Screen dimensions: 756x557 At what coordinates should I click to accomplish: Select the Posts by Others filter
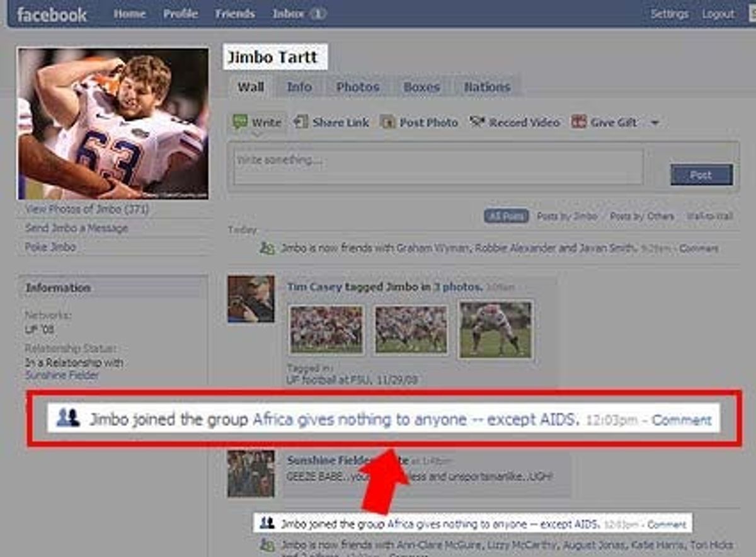(641, 216)
